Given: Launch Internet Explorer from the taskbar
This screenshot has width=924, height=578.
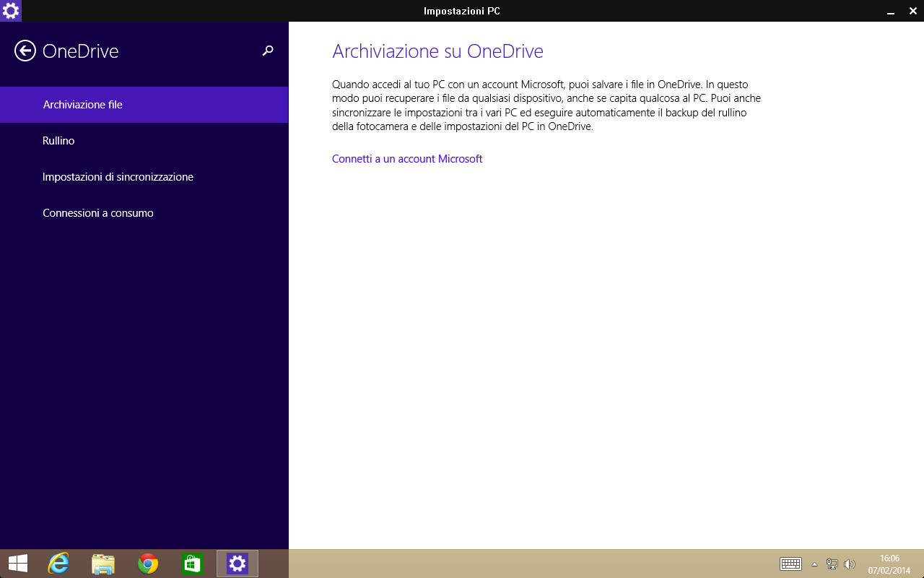Looking at the screenshot, I should pyautogui.click(x=58, y=564).
